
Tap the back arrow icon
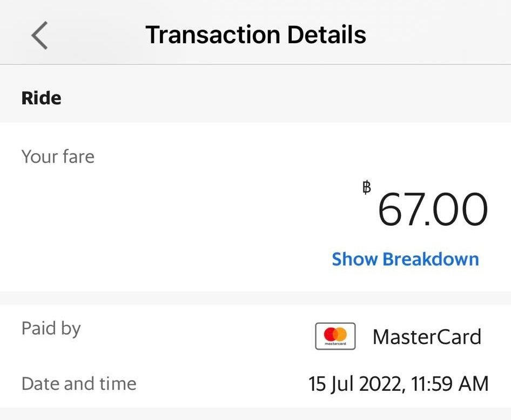click(x=39, y=35)
